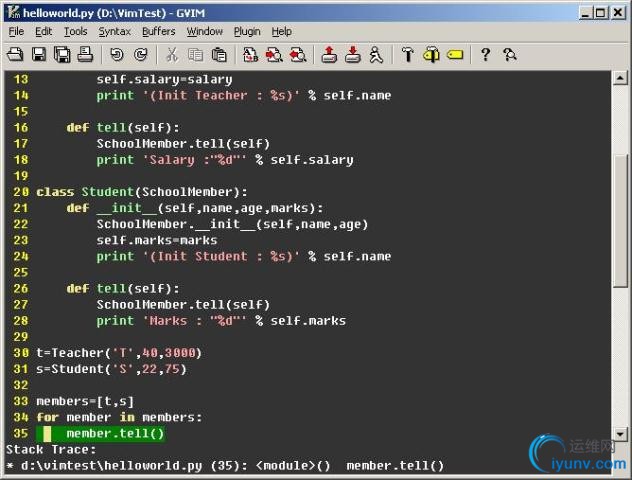
Task: Open Find and Replace toolbar icon
Action: pyautogui.click(x=250, y=55)
